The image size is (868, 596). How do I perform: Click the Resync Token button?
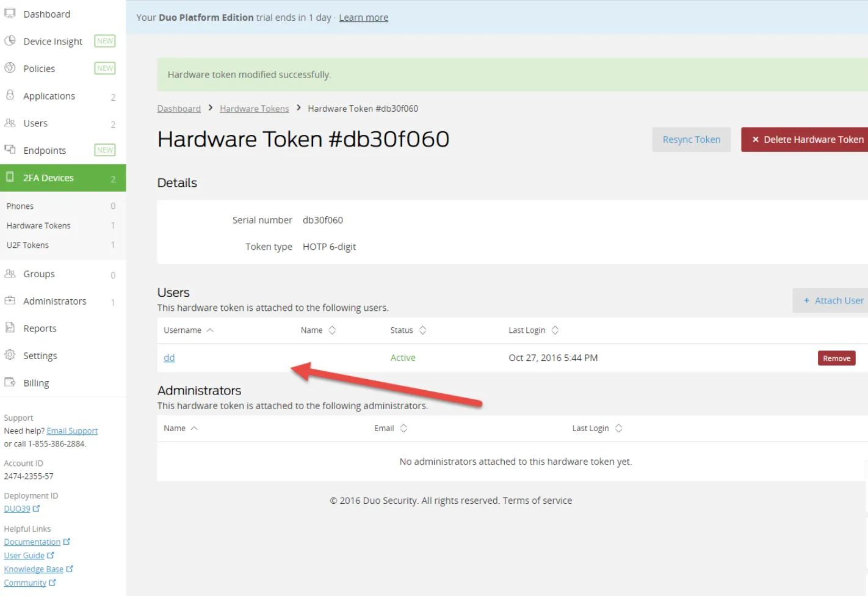pos(691,140)
